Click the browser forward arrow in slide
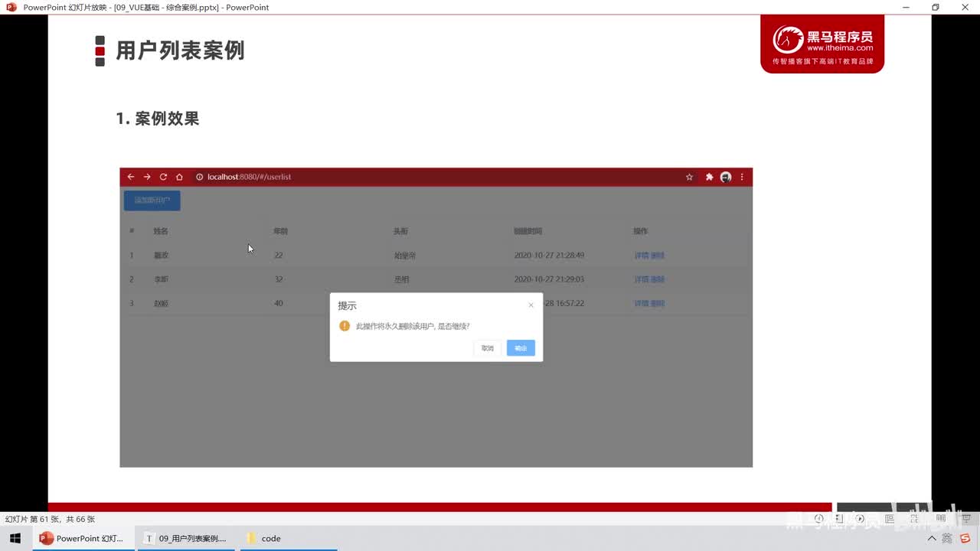The image size is (980, 551). coord(147,177)
